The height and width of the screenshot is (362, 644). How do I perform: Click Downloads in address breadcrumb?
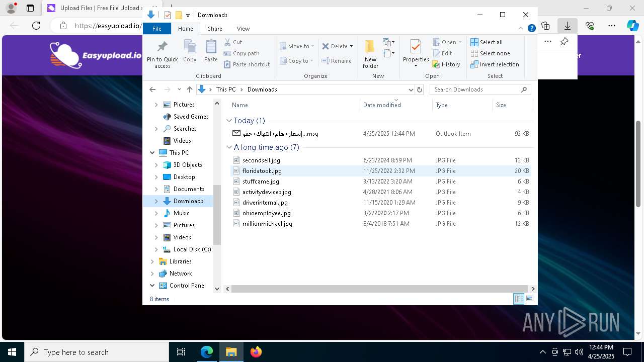(x=262, y=89)
